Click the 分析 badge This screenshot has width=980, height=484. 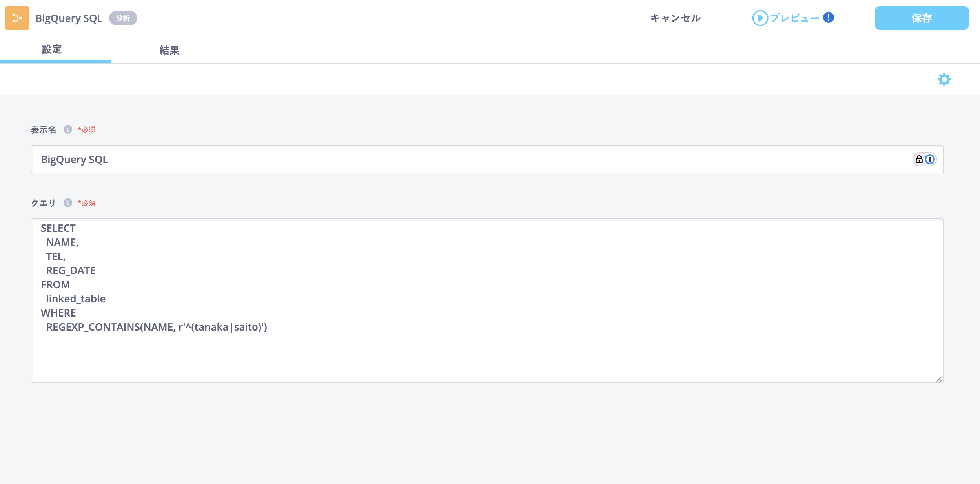tap(123, 18)
